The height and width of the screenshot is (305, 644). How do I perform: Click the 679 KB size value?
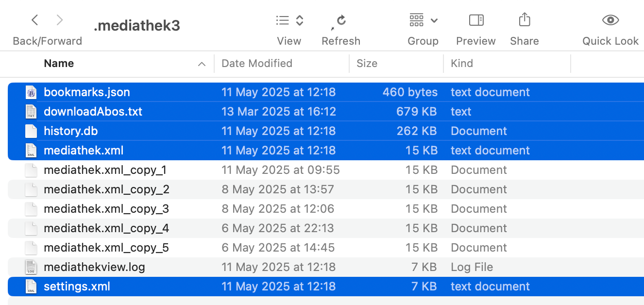click(417, 112)
